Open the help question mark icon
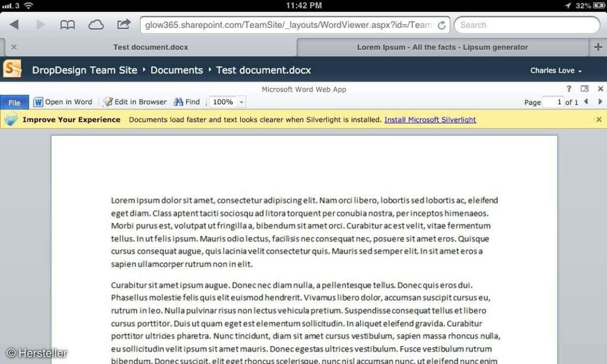The height and width of the screenshot is (364, 607). tap(569, 89)
